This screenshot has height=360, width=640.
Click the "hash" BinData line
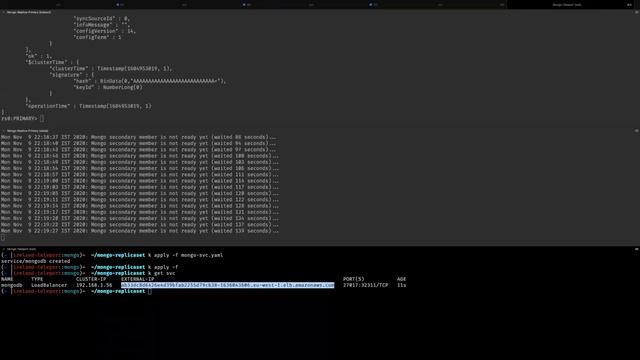pyautogui.click(x=149, y=81)
